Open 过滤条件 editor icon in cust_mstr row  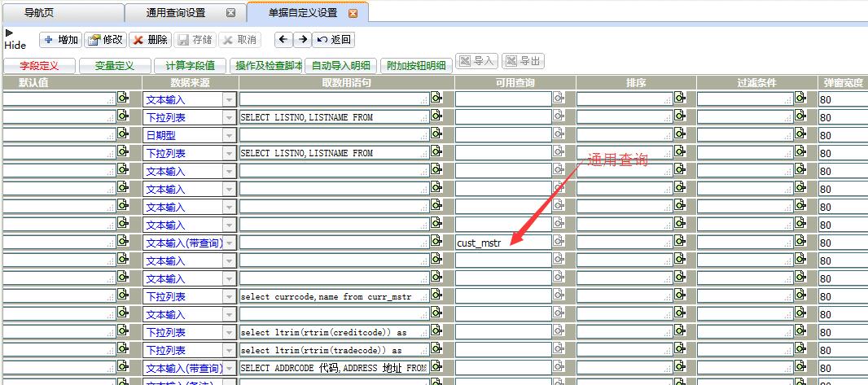click(x=800, y=241)
